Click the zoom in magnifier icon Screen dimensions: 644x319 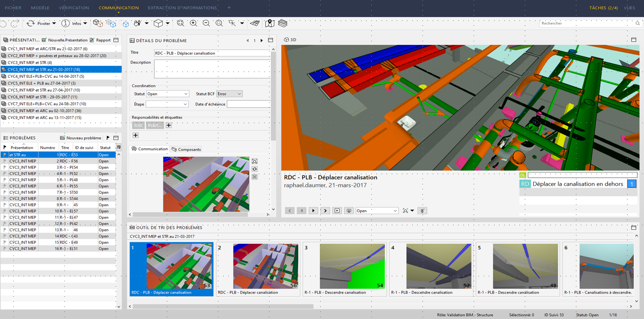tap(193, 24)
